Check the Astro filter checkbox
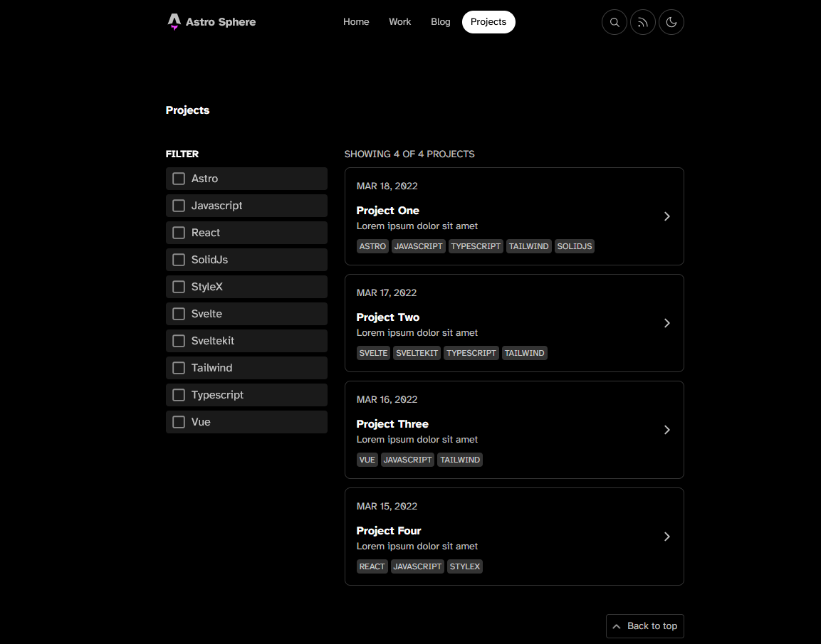Viewport: 821px width, 644px height. click(x=179, y=179)
